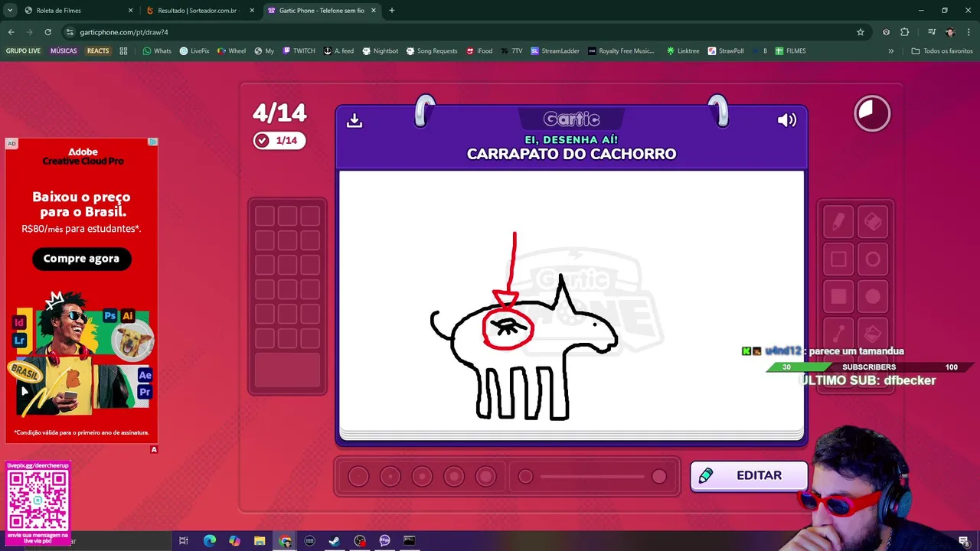The height and width of the screenshot is (551, 980).
Task: Show hidden bookmarks with the overflow chevron
Action: (x=890, y=51)
